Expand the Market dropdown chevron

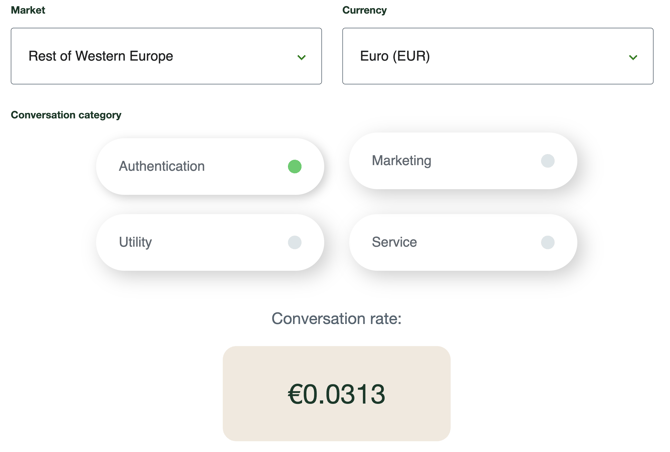[301, 57]
